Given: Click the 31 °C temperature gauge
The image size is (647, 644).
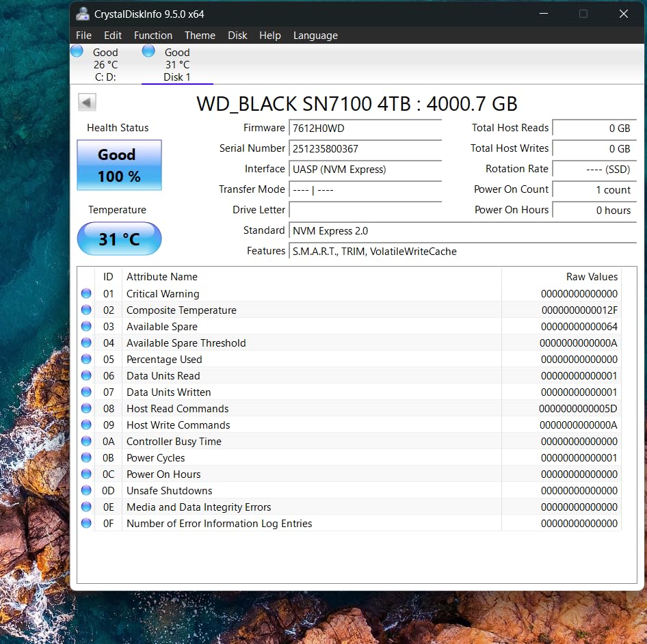Looking at the screenshot, I should [119, 239].
